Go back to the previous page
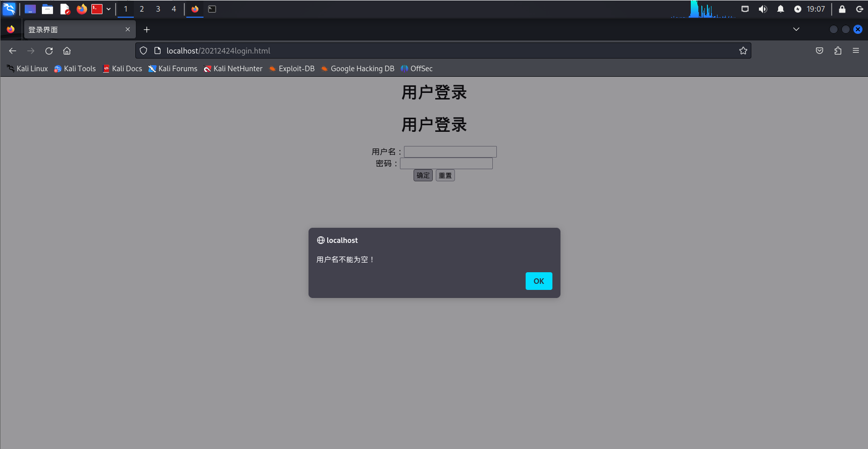This screenshot has height=449, width=868. [13, 51]
